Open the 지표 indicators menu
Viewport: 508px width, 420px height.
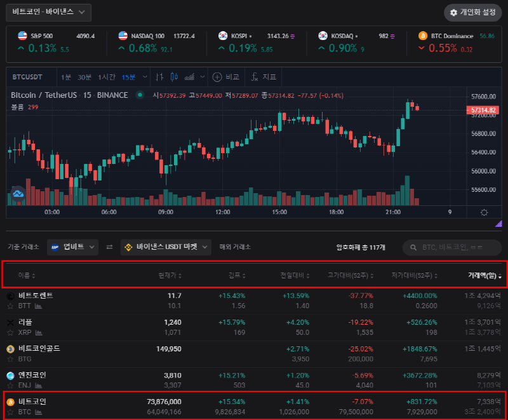264,77
